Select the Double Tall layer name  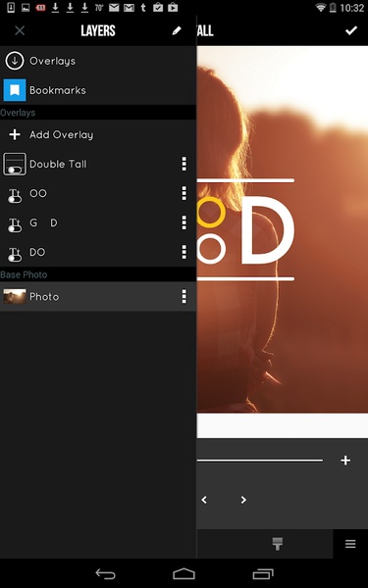[58, 164]
